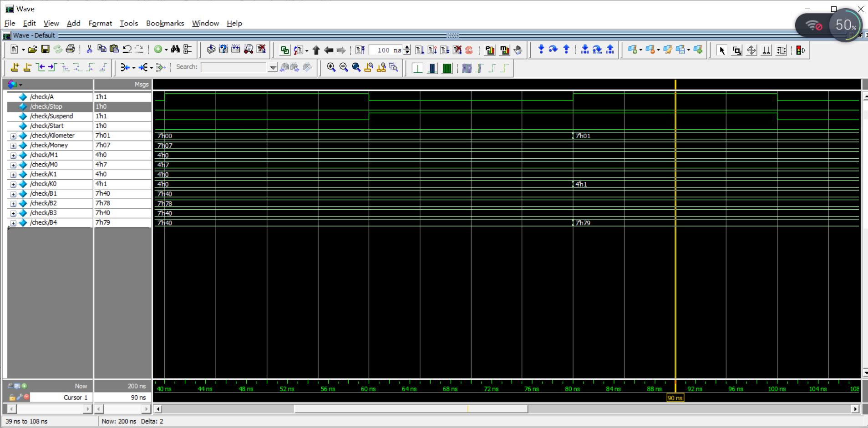
Task: Copy the selected signal
Action: pyautogui.click(x=102, y=50)
